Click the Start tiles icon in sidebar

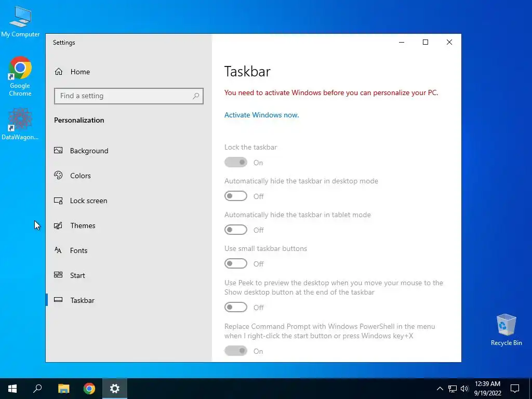[58, 275]
